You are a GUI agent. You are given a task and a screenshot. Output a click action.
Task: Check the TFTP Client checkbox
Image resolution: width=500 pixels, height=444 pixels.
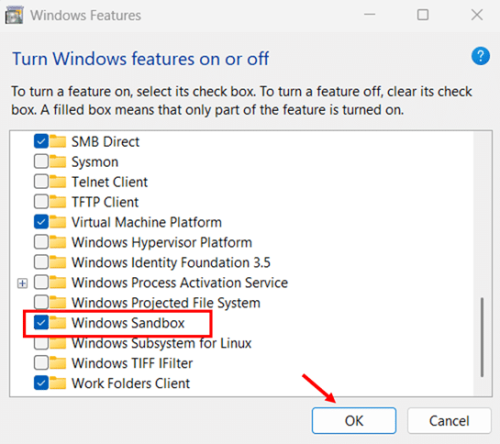pyautogui.click(x=41, y=202)
